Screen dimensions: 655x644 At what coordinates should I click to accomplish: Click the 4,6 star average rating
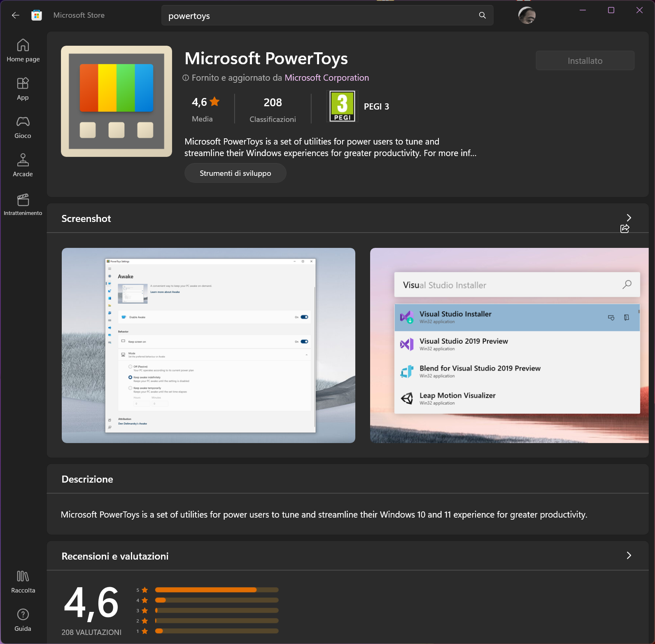(205, 102)
